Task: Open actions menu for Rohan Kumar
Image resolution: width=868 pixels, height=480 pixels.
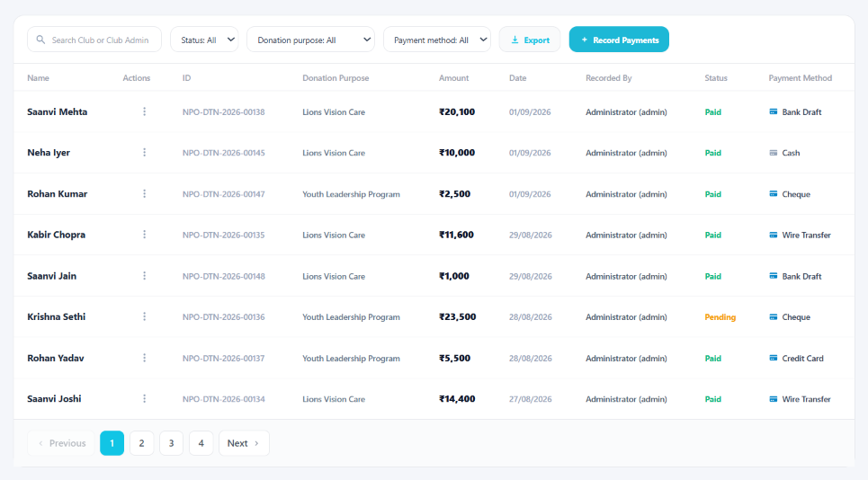Action: pos(145,193)
